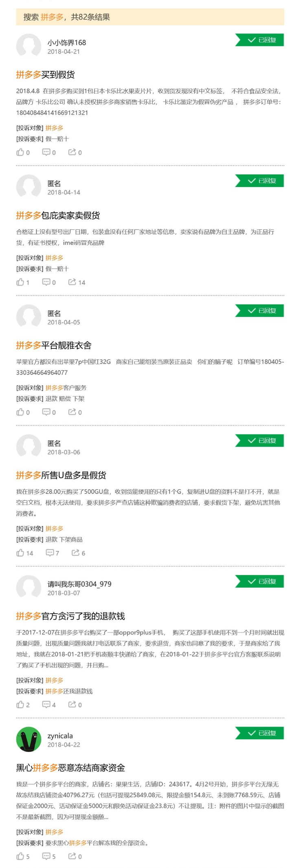Click 已回复 badge on 小小饰界168's complaint

tap(260, 40)
